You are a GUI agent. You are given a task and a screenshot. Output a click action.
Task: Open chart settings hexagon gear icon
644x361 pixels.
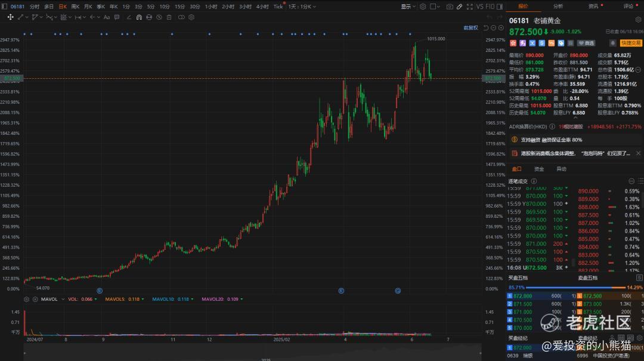[423, 7]
